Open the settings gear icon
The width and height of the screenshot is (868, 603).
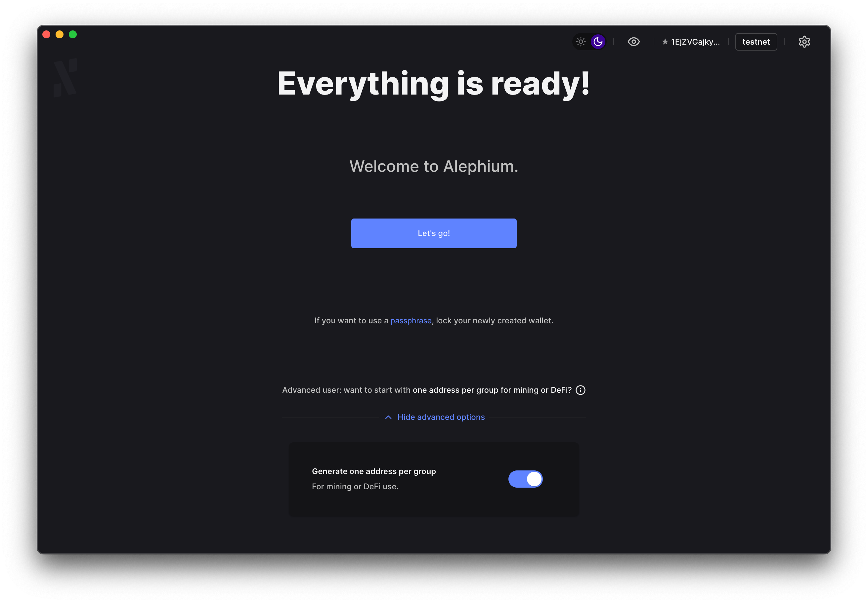click(x=805, y=42)
